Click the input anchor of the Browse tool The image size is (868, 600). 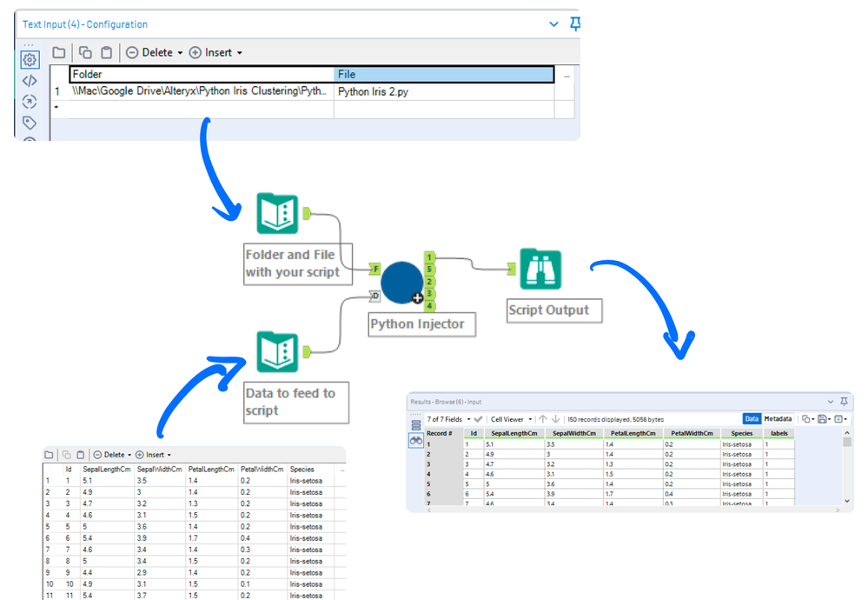pyautogui.click(x=512, y=270)
